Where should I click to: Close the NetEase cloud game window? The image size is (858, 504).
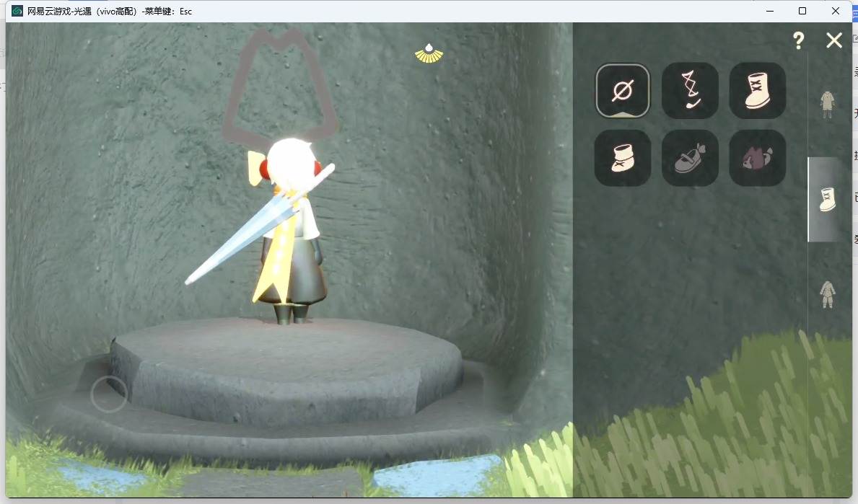tap(835, 11)
